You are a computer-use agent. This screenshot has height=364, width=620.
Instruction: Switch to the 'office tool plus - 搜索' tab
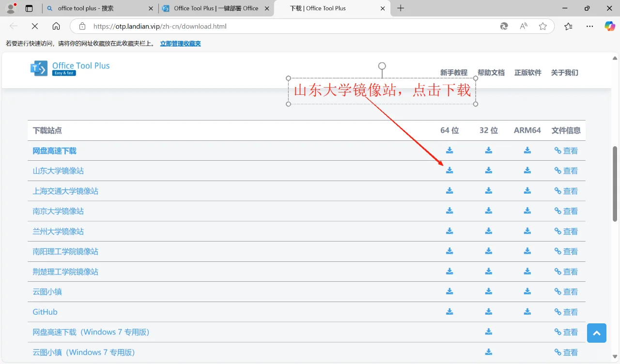point(101,8)
